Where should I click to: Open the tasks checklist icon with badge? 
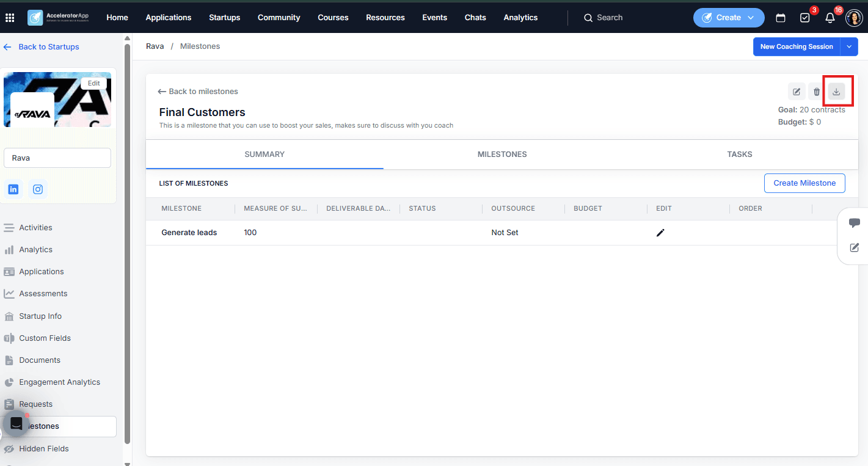[x=805, y=18]
